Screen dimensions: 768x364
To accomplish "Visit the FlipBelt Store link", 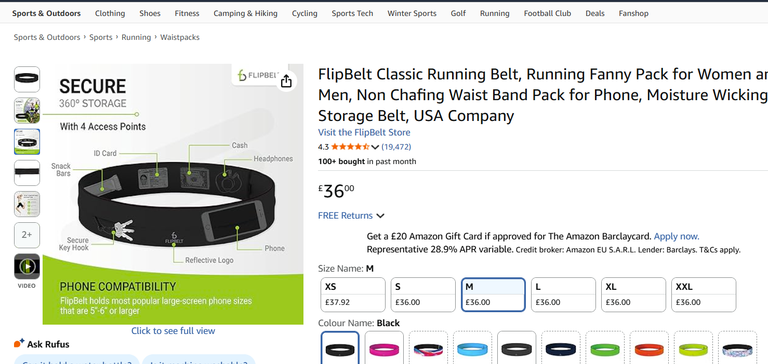I will tap(364, 132).
